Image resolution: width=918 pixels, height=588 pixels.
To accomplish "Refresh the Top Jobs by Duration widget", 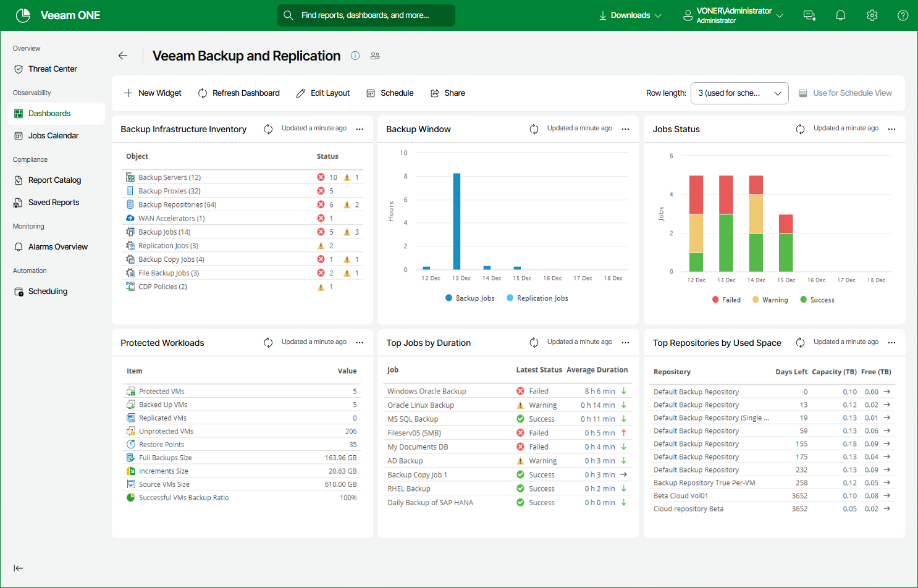I will pos(534,343).
